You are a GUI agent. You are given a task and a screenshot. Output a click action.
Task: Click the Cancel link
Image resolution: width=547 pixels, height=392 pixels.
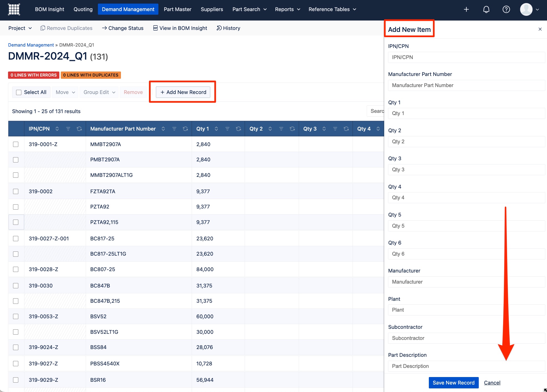coord(492,383)
